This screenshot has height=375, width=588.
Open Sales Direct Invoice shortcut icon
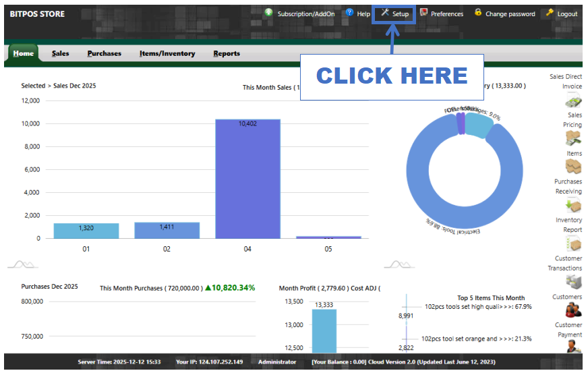573,103
